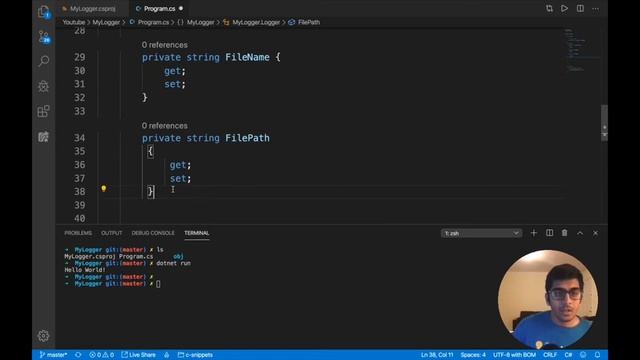The height and width of the screenshot is (360, 640).
Task: Open errors and warnings count in status bar
Action: coord(102,355)
